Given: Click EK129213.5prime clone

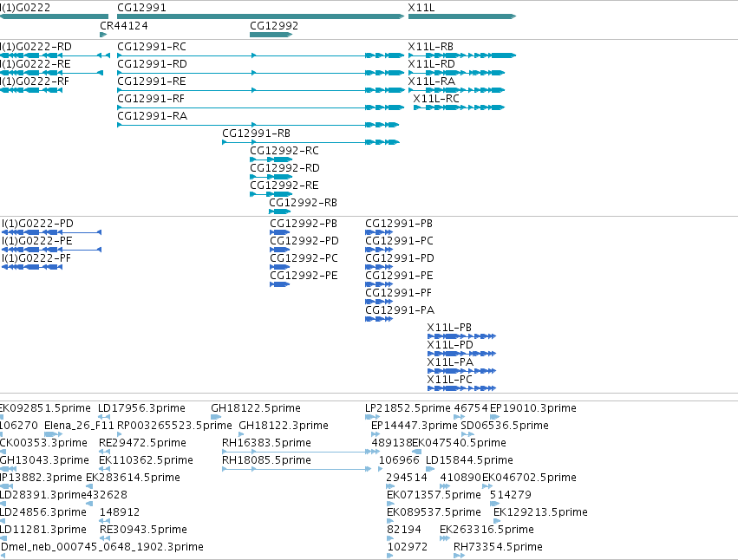Looking at the screenshot, I should point(497,521).
